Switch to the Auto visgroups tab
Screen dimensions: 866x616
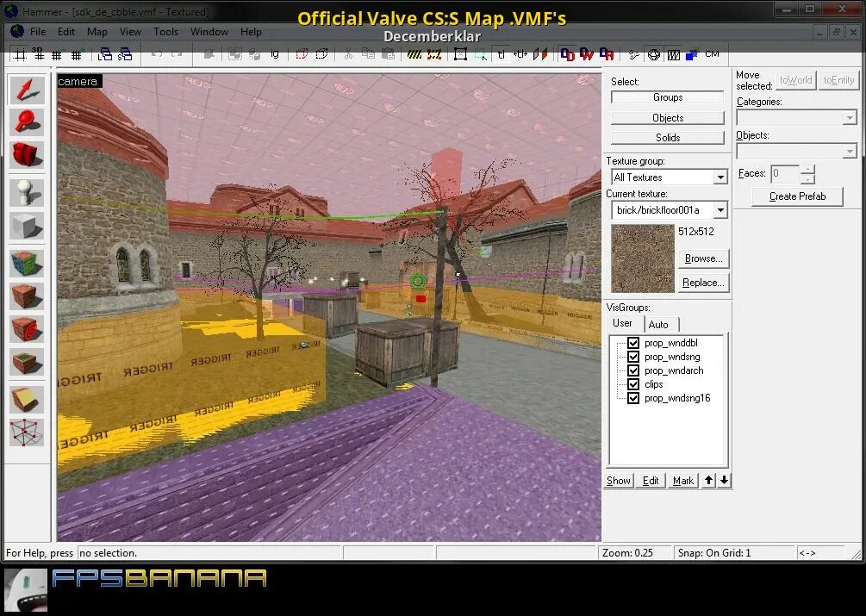658,325
